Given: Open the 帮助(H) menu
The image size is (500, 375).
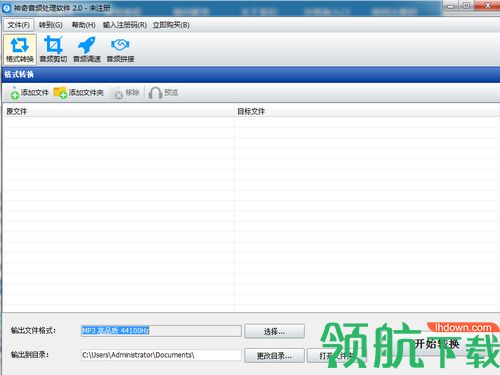Looking at the screenshot, I should pos(84,25).
